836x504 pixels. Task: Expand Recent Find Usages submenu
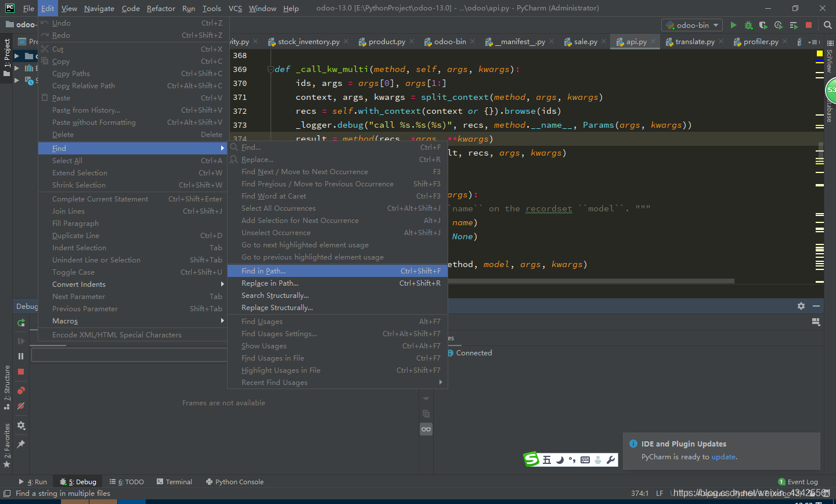point(337,383)
